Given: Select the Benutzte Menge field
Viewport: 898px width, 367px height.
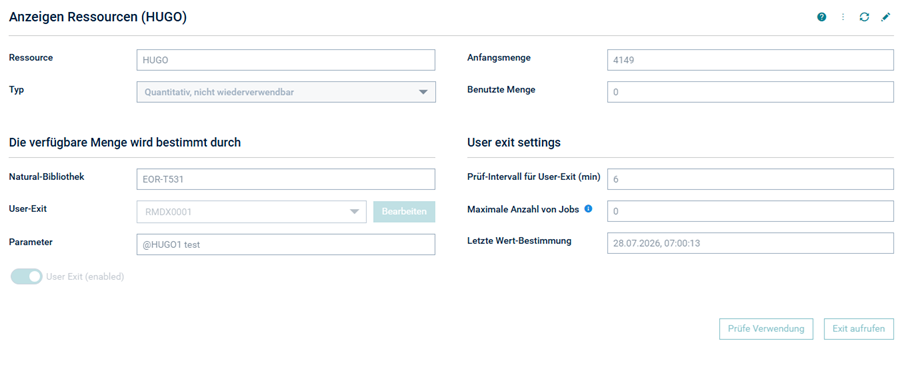Looking at the screenshot, I should coord(750,92).
